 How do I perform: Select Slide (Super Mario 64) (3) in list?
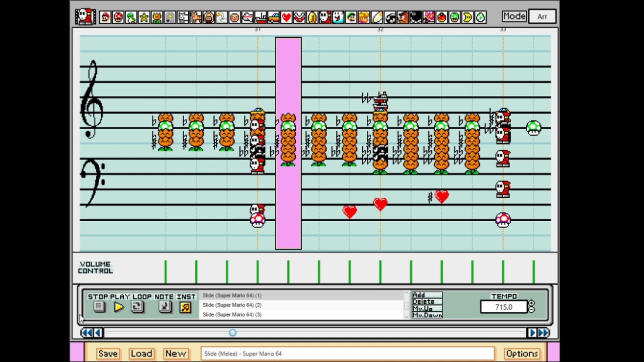click(302, 314)
